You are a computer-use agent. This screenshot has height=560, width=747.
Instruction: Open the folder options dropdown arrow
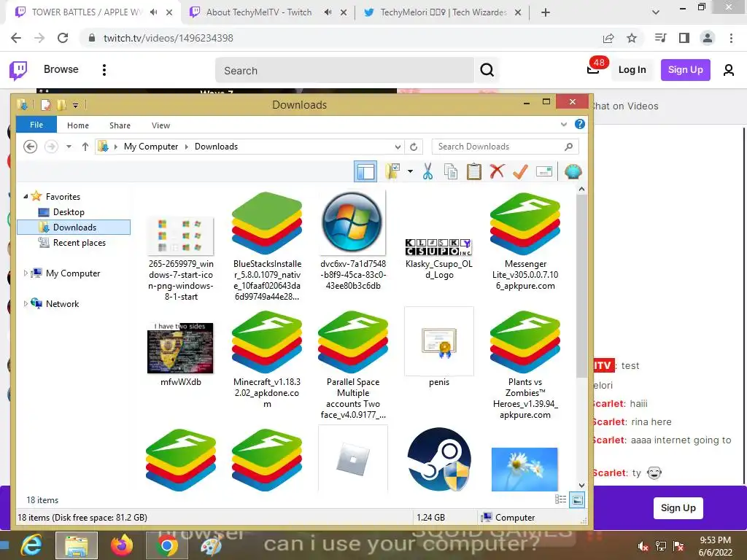[x=410, y=171]
